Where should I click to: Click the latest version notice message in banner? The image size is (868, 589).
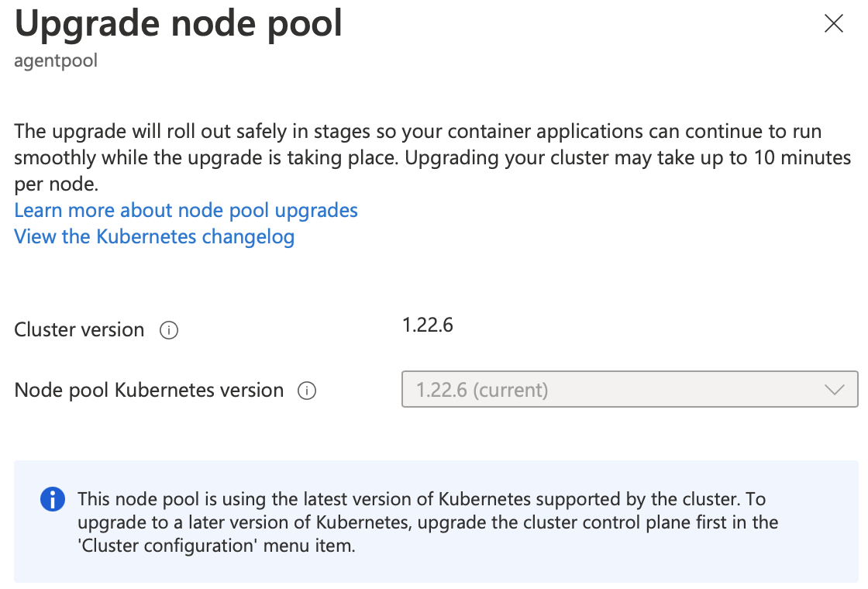pyautogui.click(x=428, y=522)
